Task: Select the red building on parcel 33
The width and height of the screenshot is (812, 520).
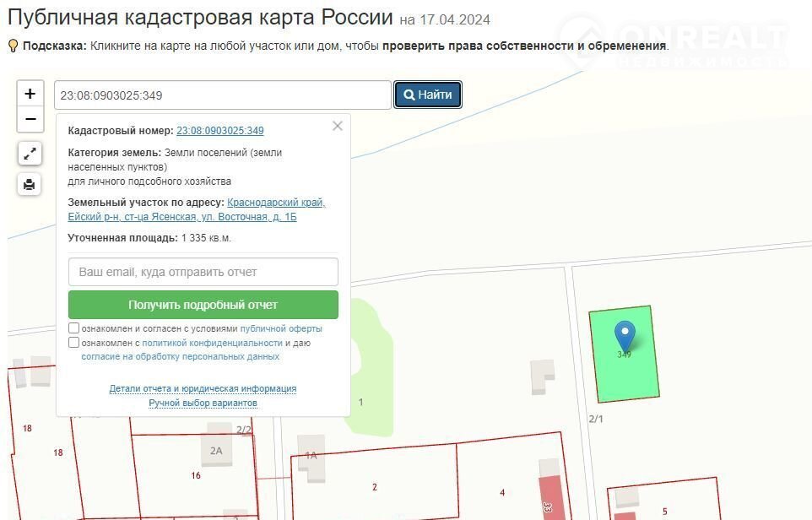Action: pos(550,498)
